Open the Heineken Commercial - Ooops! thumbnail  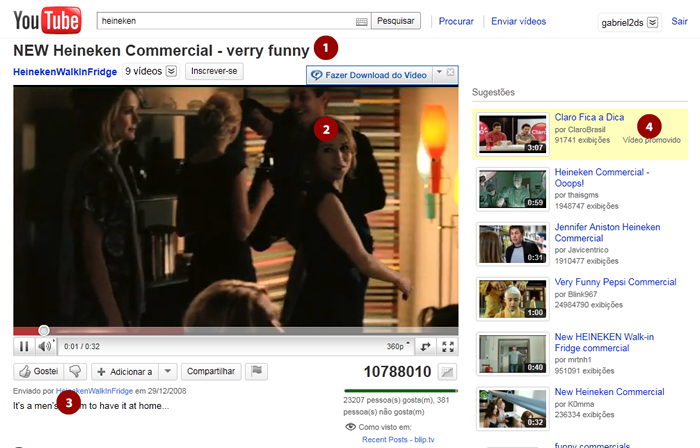pos(512,189)
